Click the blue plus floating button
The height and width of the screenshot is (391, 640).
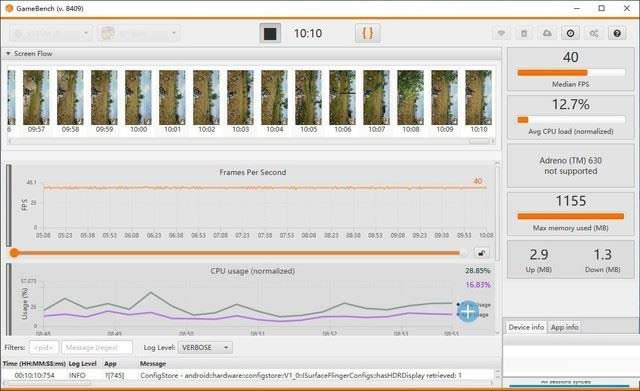point(468,312)
